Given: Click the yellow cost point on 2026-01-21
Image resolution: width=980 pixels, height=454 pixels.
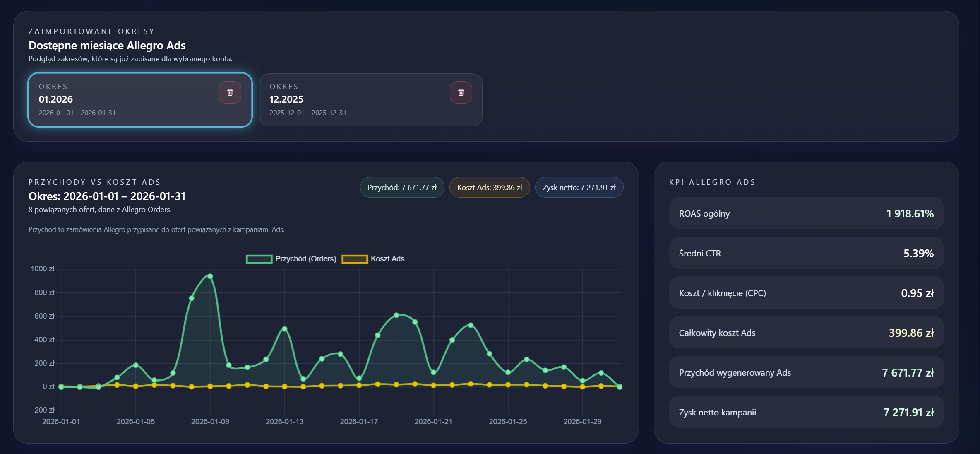Looking at the screenshot, I should [433, 385].
